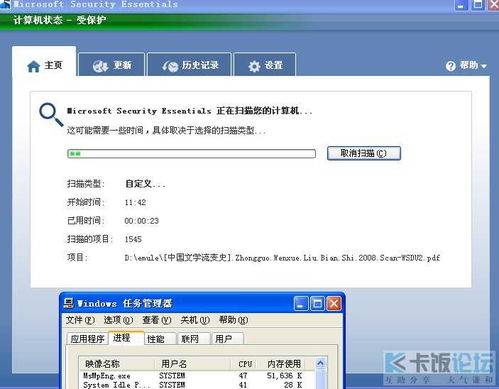Click elapsed time value 00:00:23
Viewport: 499px width, 389px height.
pos(141,221)
